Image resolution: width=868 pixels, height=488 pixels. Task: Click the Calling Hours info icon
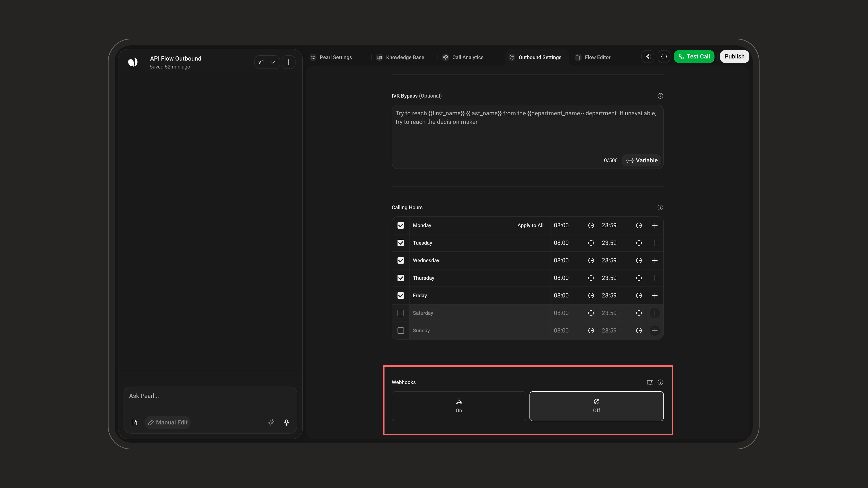click(660, 207)
